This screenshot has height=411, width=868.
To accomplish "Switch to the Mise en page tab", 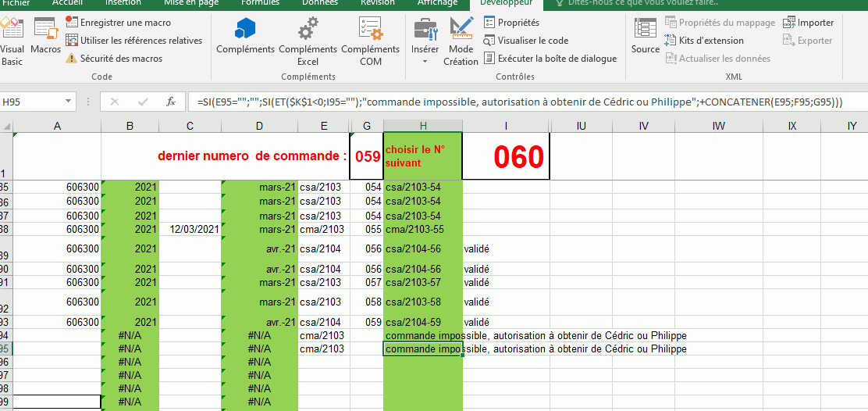I will 191,3.
